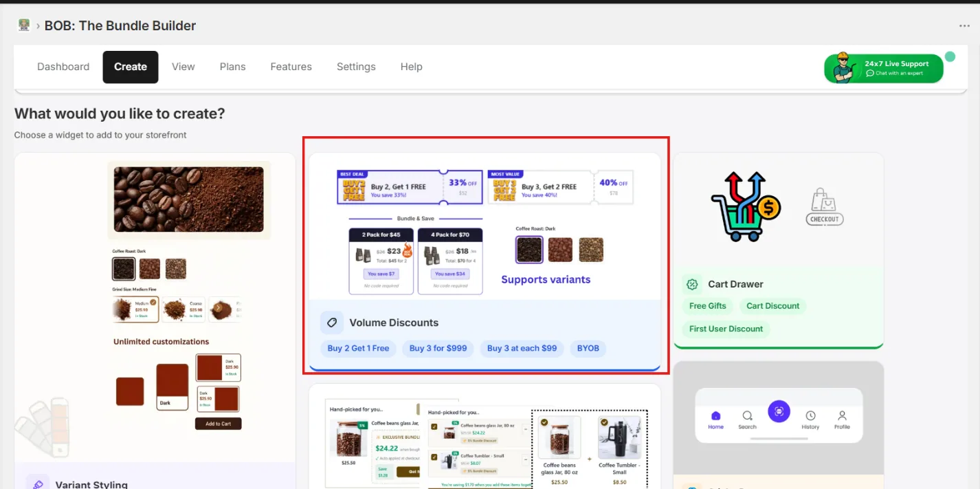Screen dimensions: 980x489
Task: Click the BOB app logo icon
Action: coord(24,25)
